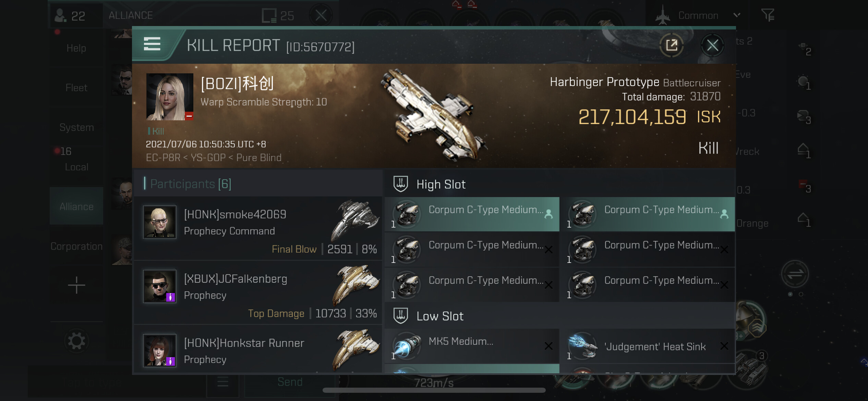The width and height of the screenshot is (868, 401).
Task: Open victim [BOZI] character portrait
Action: pos(170,97)
